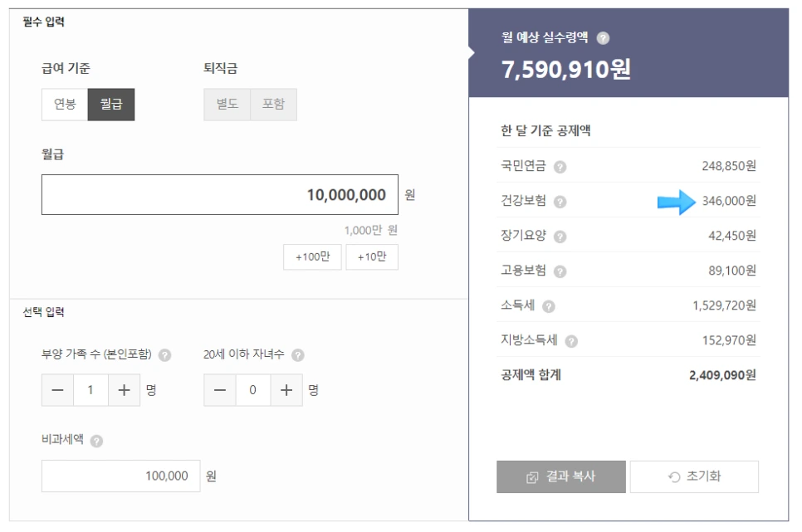Click the 건강보험 help icon

tap(560, 202)
